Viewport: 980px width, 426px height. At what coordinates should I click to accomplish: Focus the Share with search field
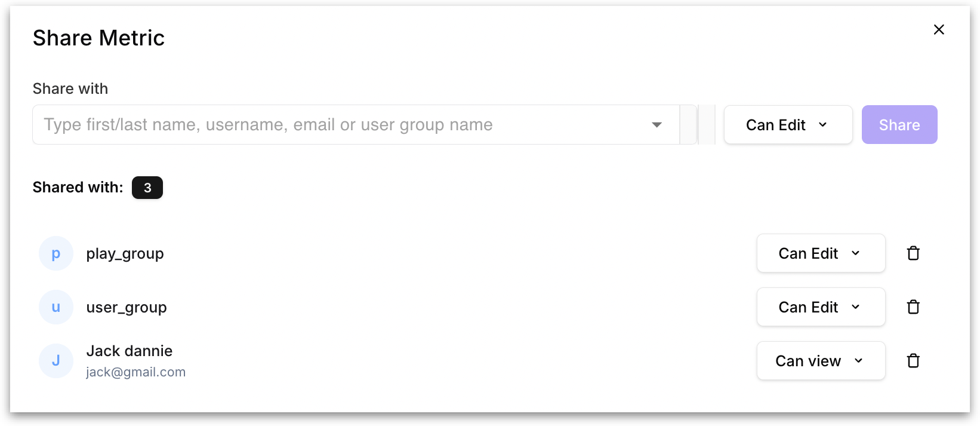click(x=340, y=125)
